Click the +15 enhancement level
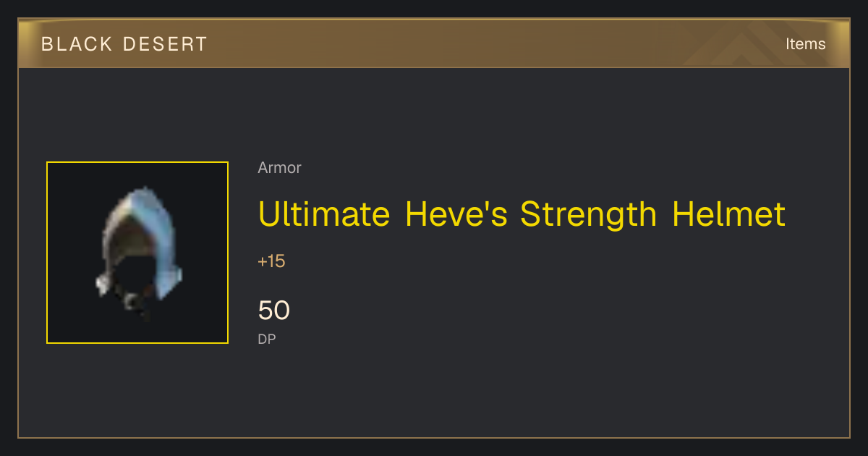This screenshot has height=456, width=868. click(x=271, y=261)
